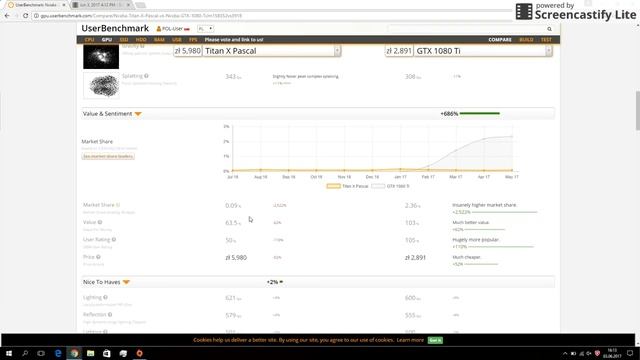Click the taskbar clock
640x360 pixels.
pos(612,353)
